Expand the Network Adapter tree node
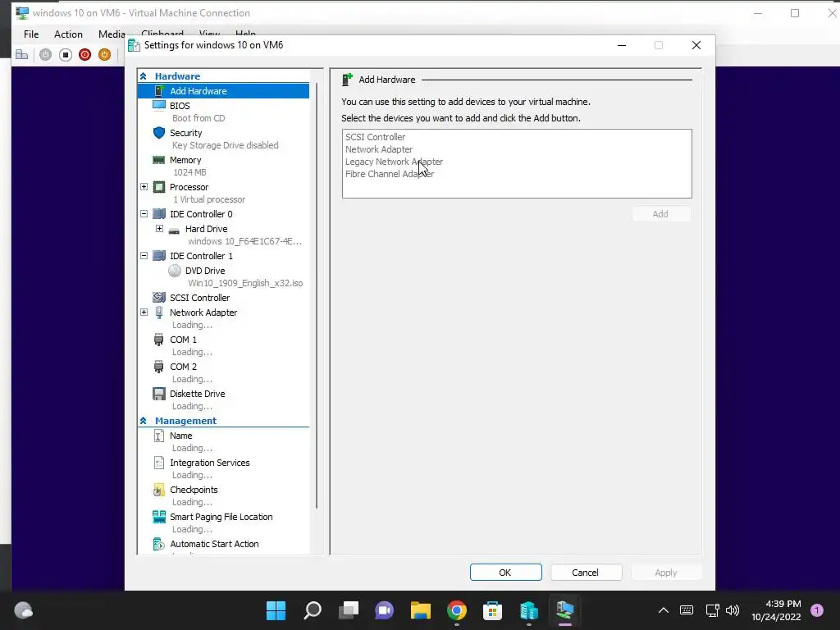The height and width of the screenshot is (630, 840). [144, 313]
